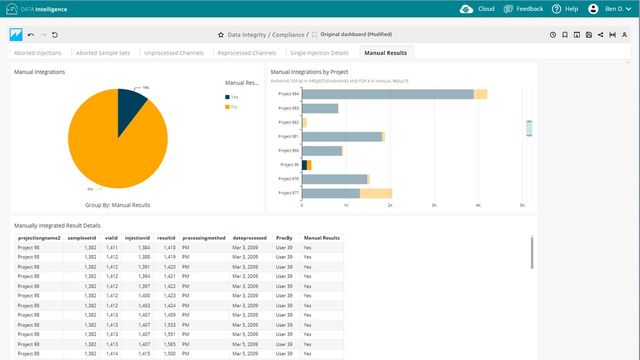
Task: Click resultid cell 1,565
Action: click(x=169, y=344)
